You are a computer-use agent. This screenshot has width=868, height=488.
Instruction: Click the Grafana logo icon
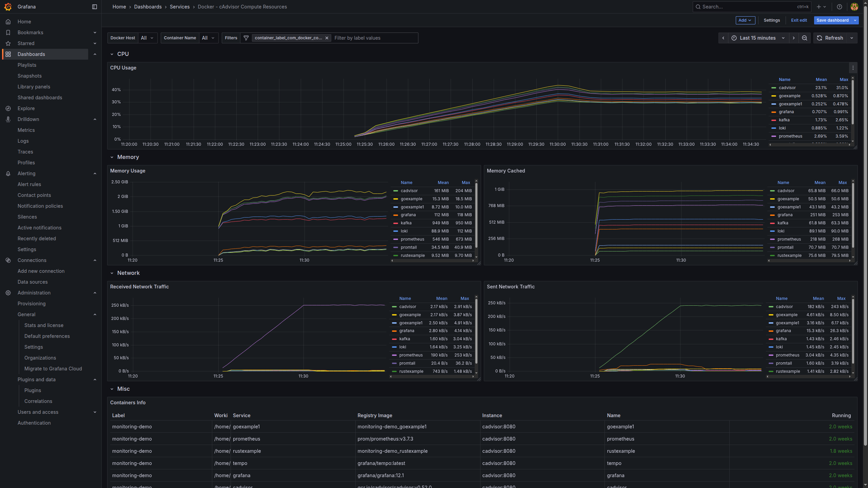pyautogui.click(x=8, y=7)
